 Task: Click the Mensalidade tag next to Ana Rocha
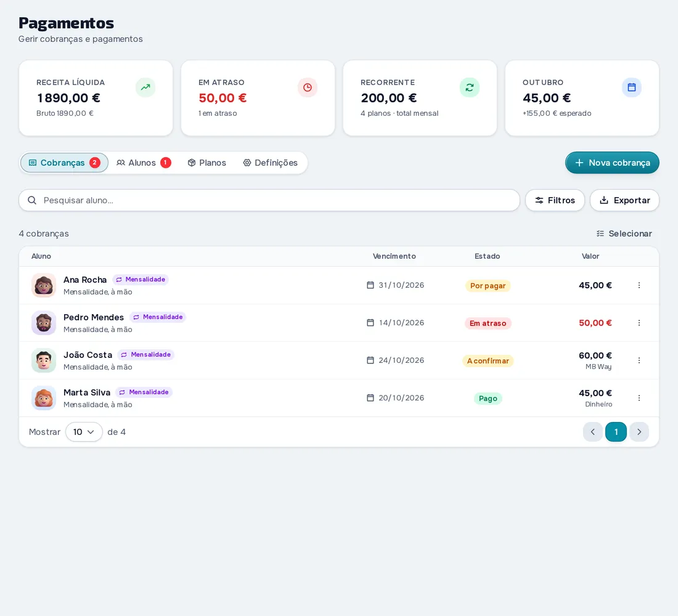[141, 280]
